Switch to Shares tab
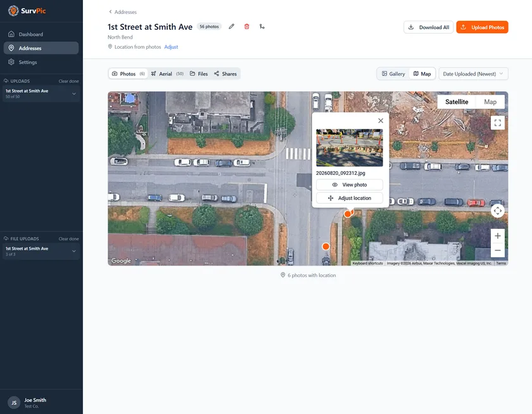 [225, 74]
